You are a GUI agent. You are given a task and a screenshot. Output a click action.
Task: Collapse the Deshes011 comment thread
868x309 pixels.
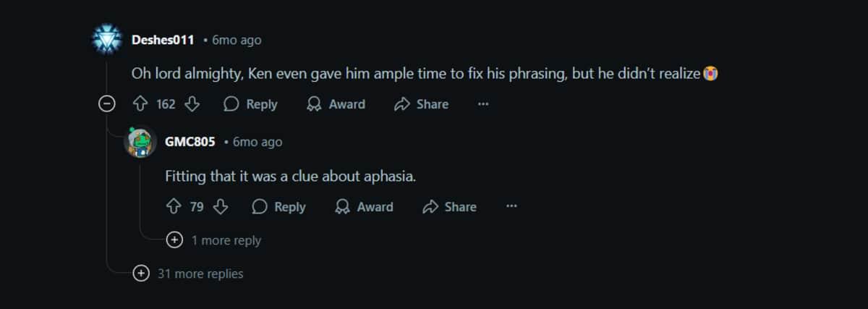107,104
